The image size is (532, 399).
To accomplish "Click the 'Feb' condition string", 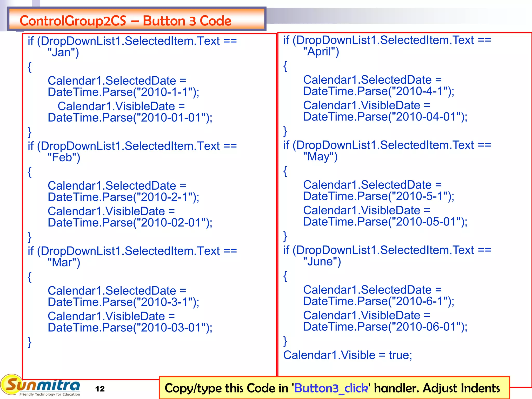I will 64,157.
